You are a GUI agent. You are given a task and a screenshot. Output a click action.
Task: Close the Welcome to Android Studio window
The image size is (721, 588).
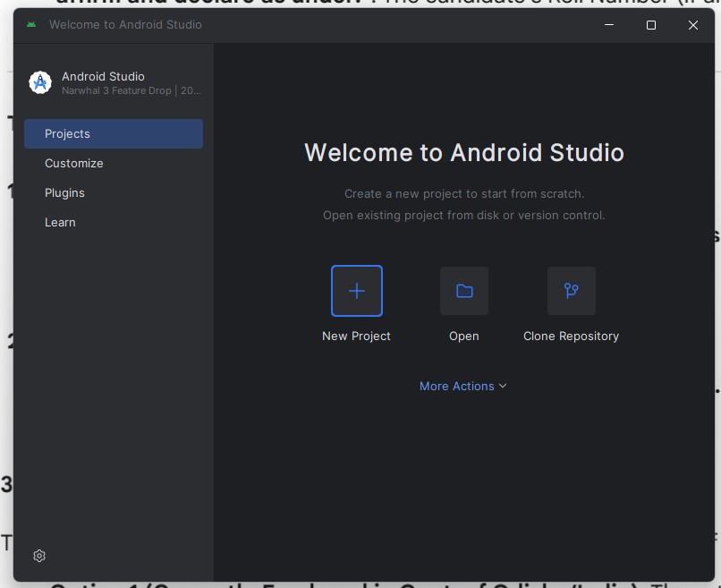pos(692,25)
